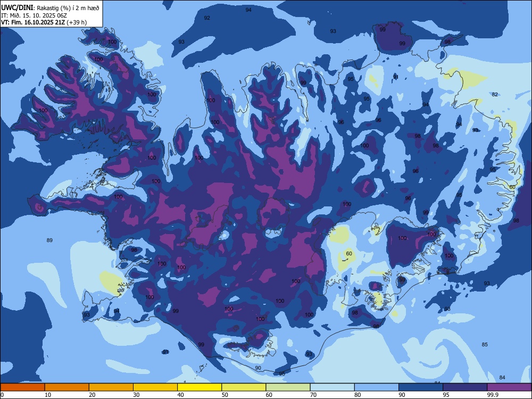The width and height of the screenshot is (532, 399).
Task: Click the 'VT: Fim. 16.10.2025 21Z (+39 h)' line
Action: (44, 22)
